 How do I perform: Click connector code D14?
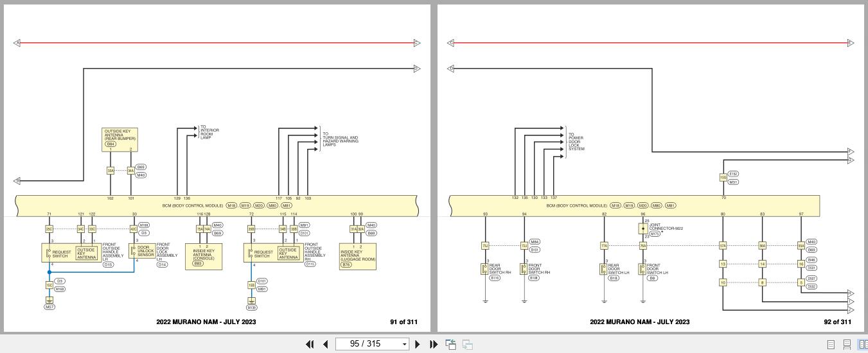(x=162, y=264)
